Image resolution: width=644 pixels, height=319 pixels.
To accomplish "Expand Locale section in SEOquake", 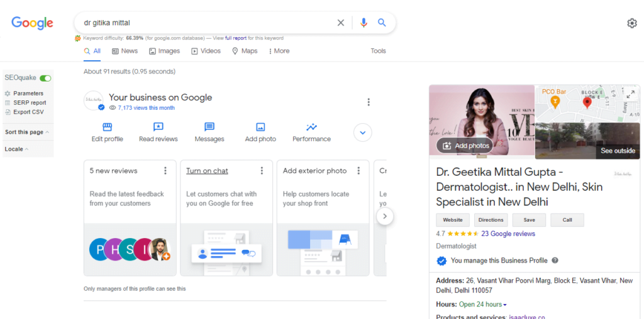I will (x=16, y=149).
